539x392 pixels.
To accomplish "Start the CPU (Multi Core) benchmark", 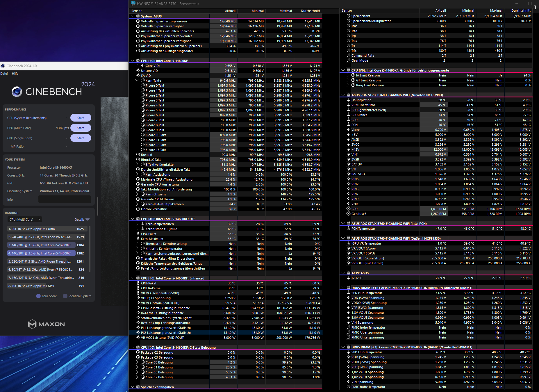I will [81, 128].
